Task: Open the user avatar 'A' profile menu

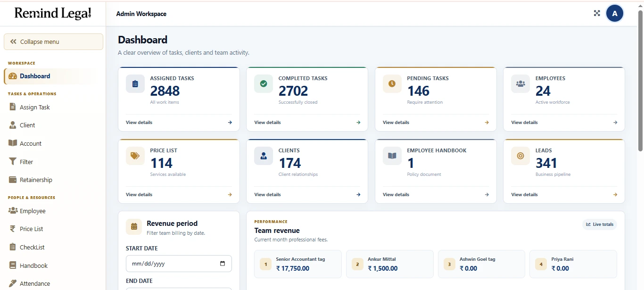Action: coord(615,14)
